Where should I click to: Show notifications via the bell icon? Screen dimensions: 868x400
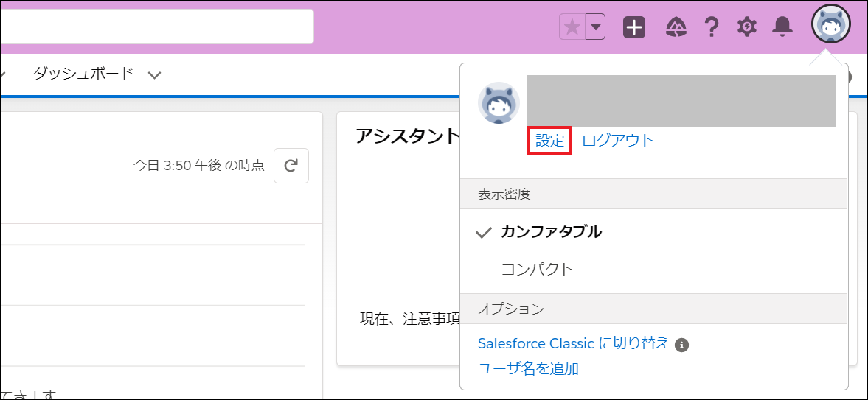click(782, 28)
